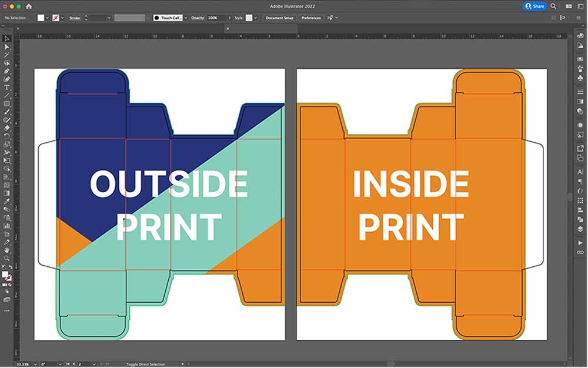Open rotation angle dropdown in status bar

tap(59, 364)
